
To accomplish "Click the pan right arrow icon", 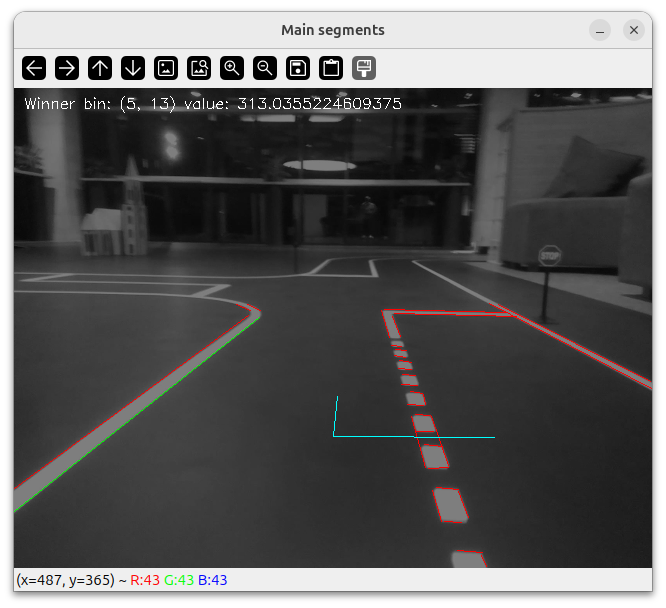I will tap(67, 68).
